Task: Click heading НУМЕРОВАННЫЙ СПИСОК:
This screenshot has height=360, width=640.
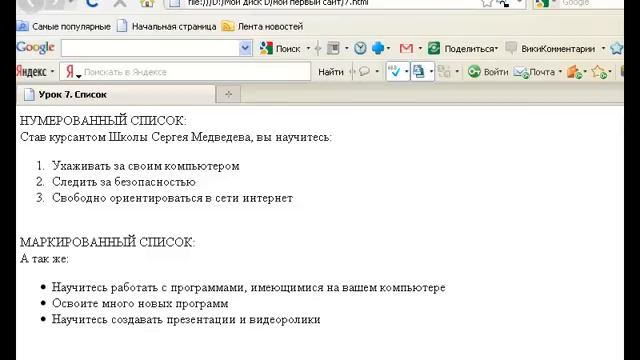Action: click(103, 121)
